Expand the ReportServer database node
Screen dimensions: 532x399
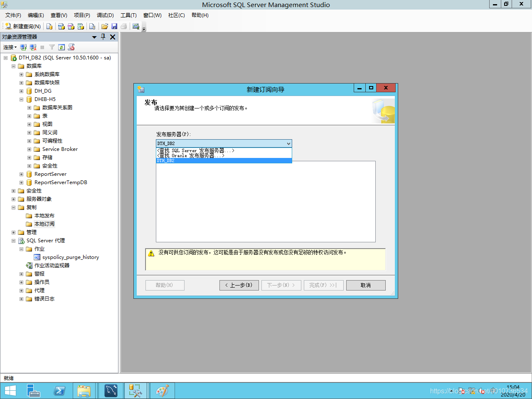21,174
